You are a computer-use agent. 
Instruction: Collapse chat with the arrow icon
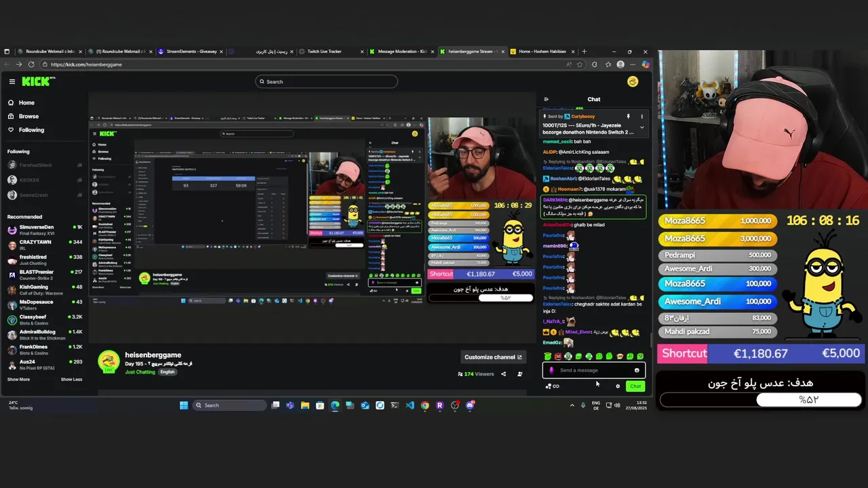[x=546, y=100]
